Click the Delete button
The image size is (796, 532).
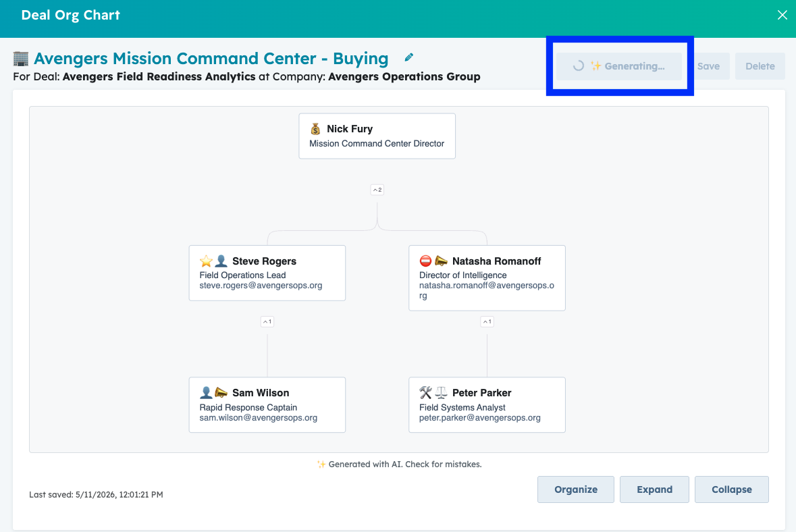760,66
